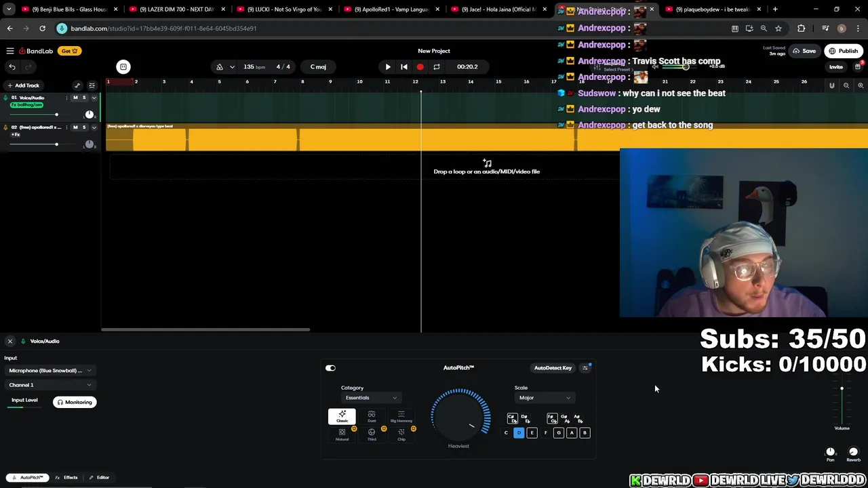Screen dimensions: 868x488
Task: Change the 4/4 time signature
Action: (x=283, y=66)
